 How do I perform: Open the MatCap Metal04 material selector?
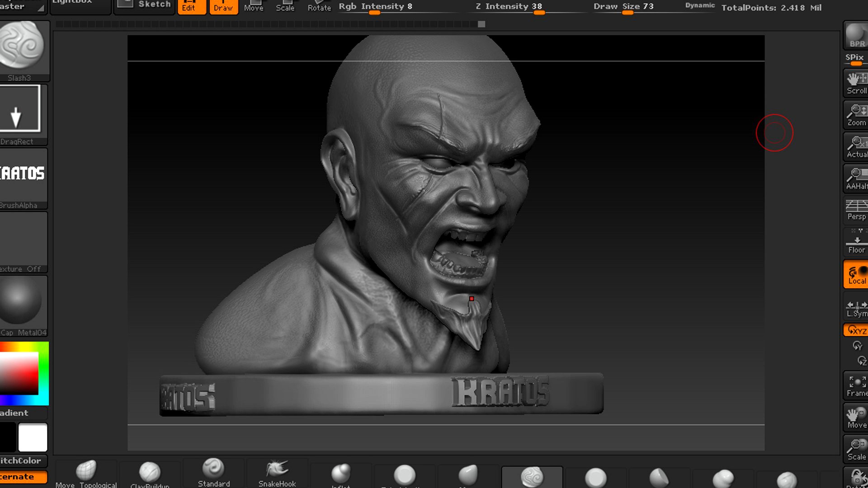coord(23,306)
